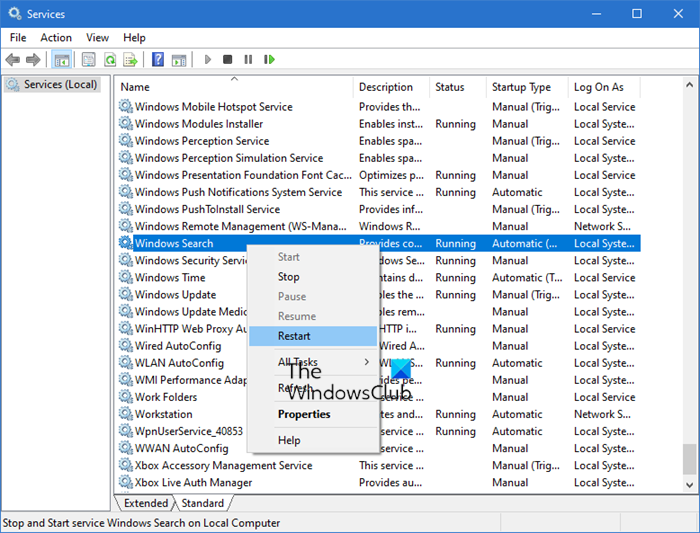
Task: Select Windows Presentation Foundation Font Cache row
Action: tap(379, 175)
